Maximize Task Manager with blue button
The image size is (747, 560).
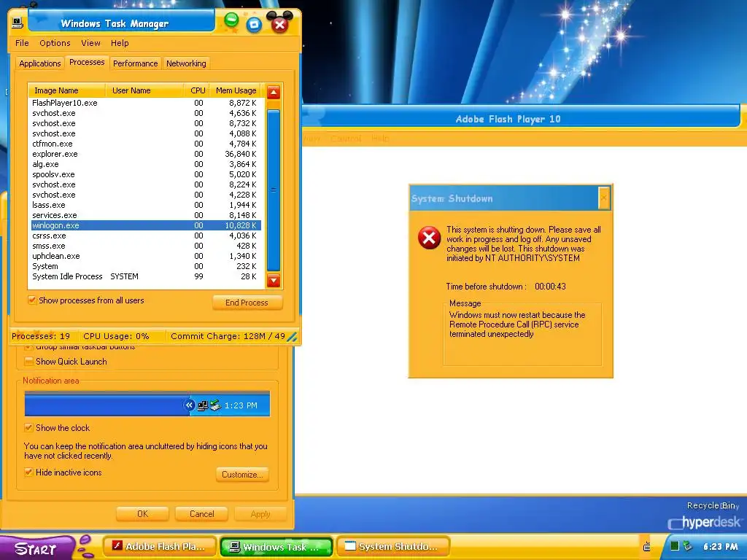point(255,24)
